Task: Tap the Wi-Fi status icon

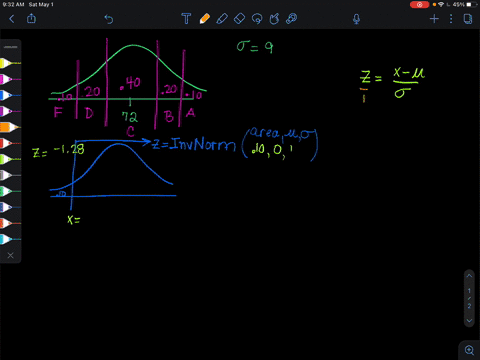Action: [x=441, y=5]
